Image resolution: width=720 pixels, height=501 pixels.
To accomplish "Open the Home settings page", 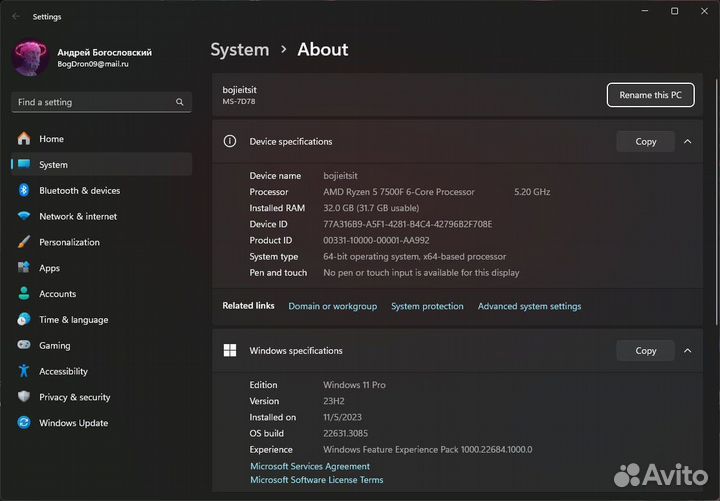I will coord(101,138).
